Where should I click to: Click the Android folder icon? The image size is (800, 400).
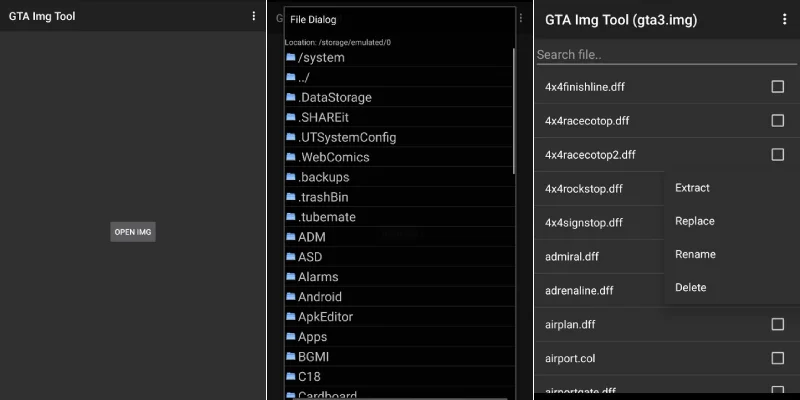pos(291,296)
